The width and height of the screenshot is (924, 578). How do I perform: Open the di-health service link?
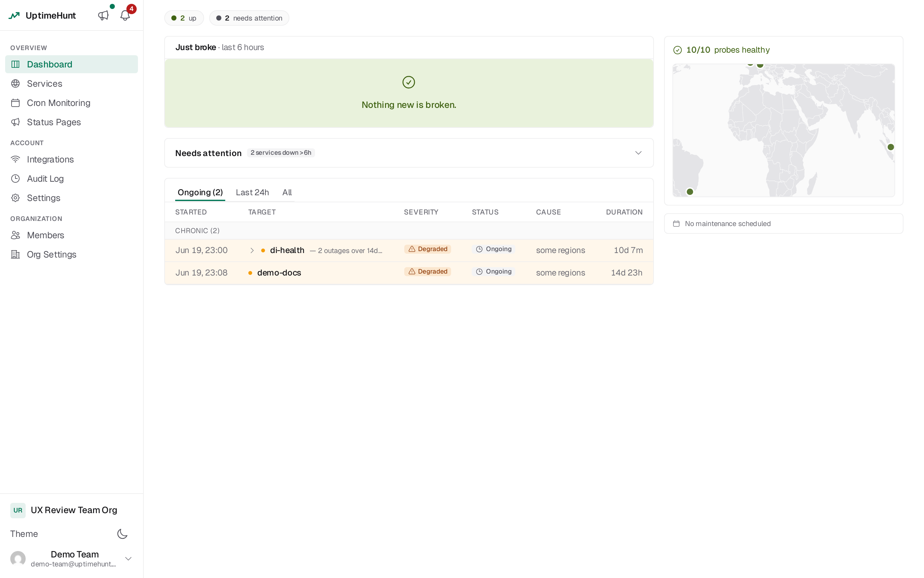pos(287,250)
